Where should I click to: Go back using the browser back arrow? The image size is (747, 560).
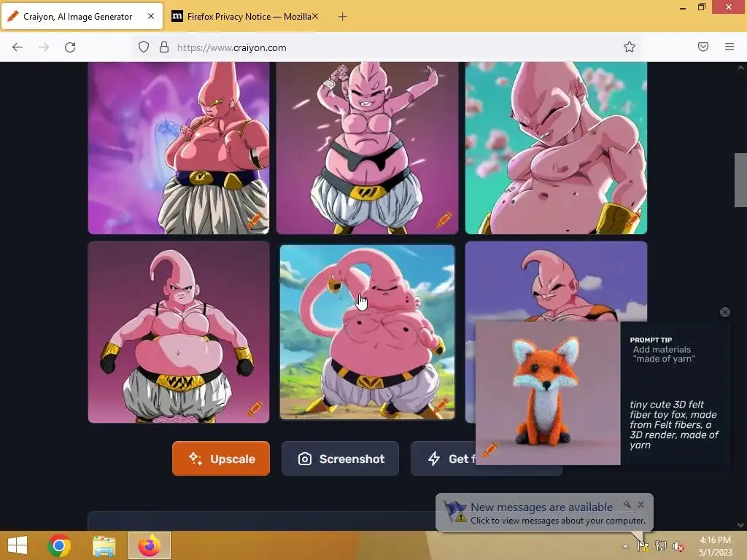tap(18, 47)
